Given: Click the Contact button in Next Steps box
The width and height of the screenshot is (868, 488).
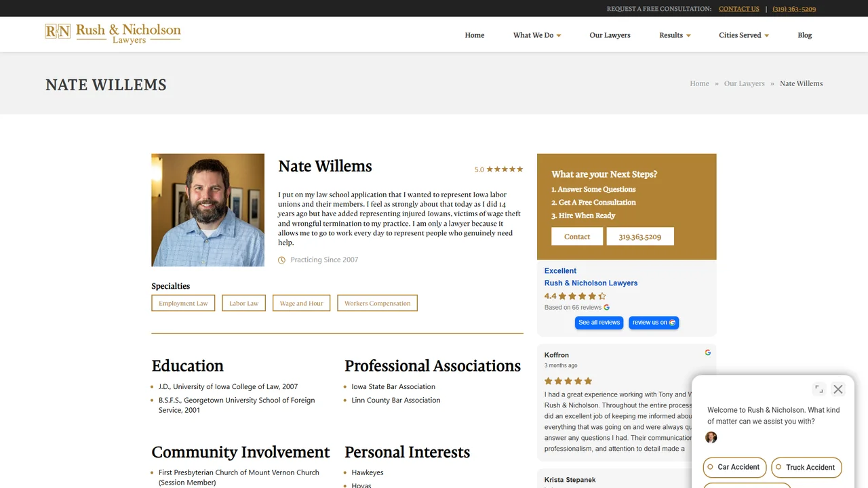Looking at the screenshot, I should click(577, 237).
